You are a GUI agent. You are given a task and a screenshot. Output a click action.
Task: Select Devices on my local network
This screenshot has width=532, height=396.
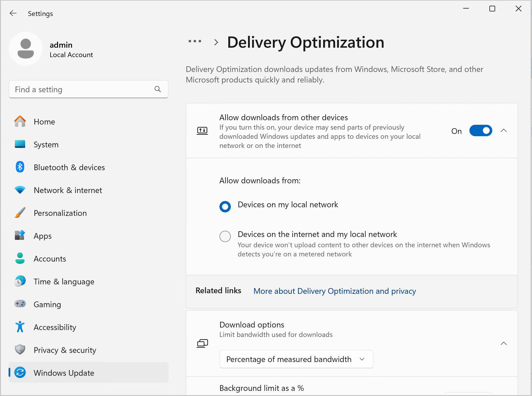[225, 207]
